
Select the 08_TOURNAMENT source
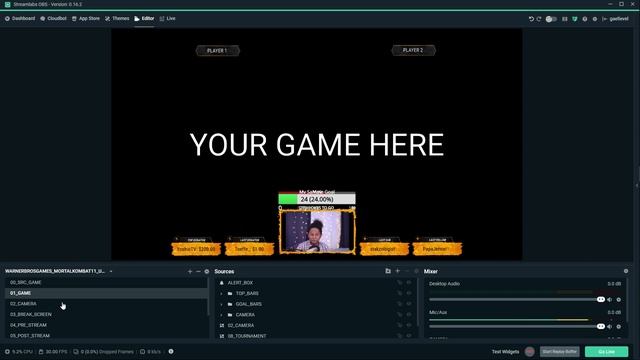click(247, 336)
